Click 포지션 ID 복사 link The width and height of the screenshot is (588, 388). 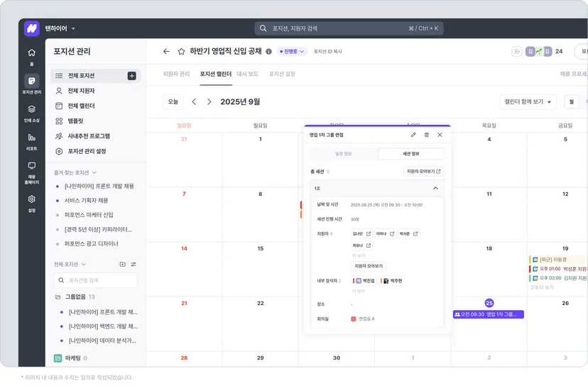pos(328,52)
